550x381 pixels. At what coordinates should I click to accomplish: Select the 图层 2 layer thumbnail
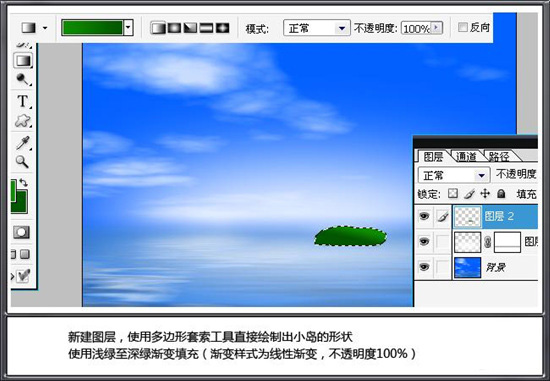(x=468, y=217)
